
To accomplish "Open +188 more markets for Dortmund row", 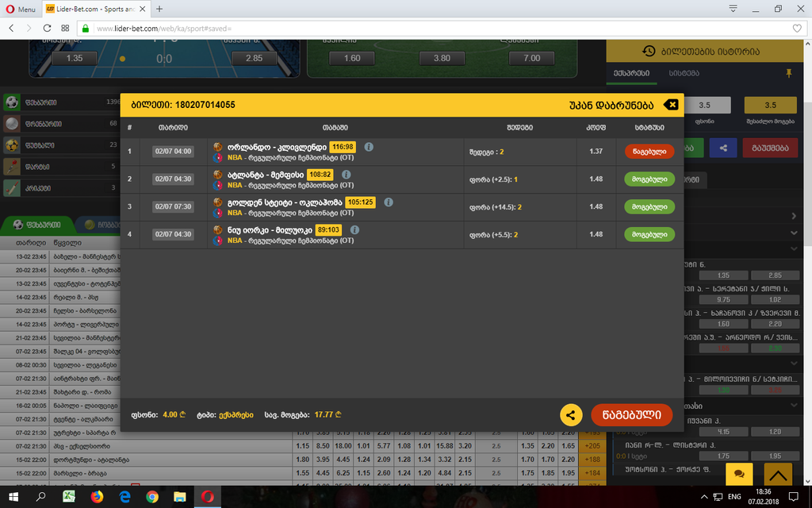I will pos(592,460).
